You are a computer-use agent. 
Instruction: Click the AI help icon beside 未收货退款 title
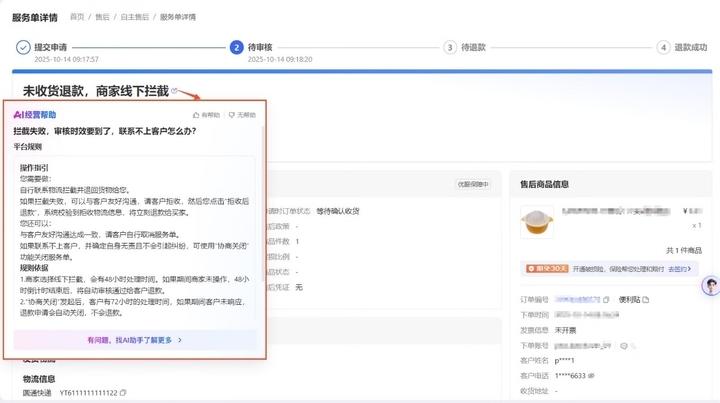click(175, 92)
